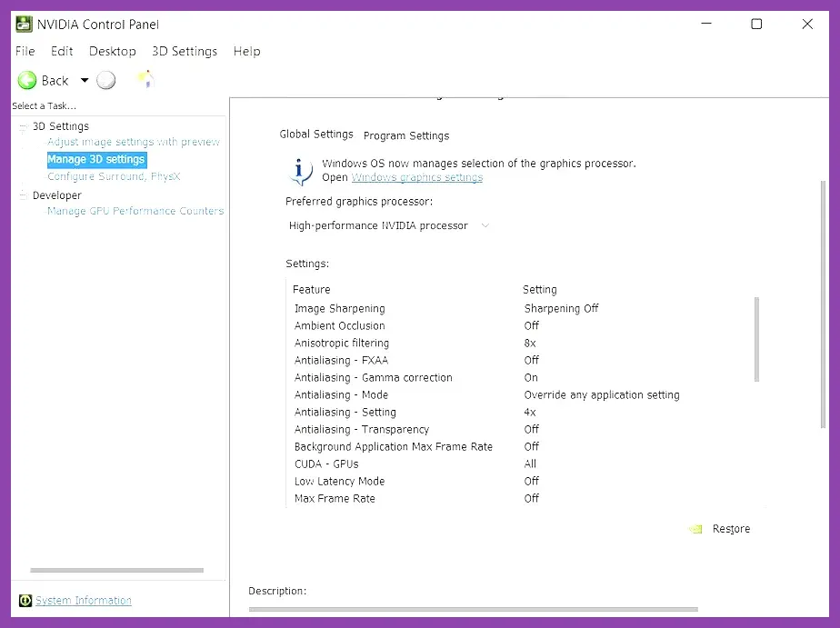Open the 3D Settings menu

[x=185, y=51]
